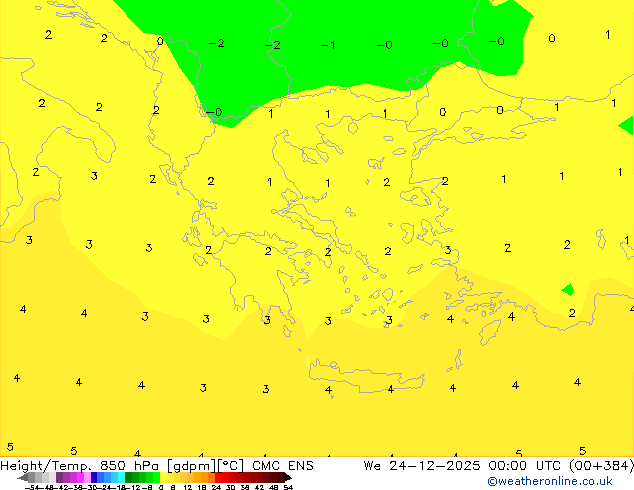Click the 'CMC ENS' model label
This screenshot has width=634, height=490.
click(283, 465)
